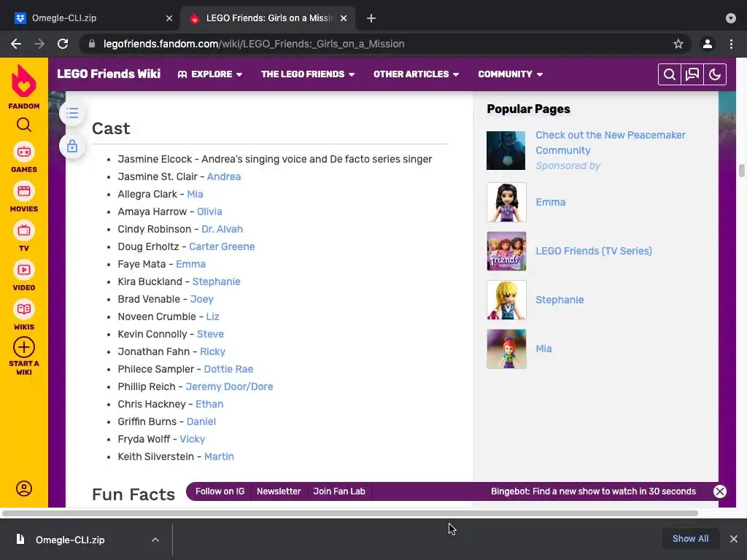Click the Start a Wiki plus icon

click(24, 348)
